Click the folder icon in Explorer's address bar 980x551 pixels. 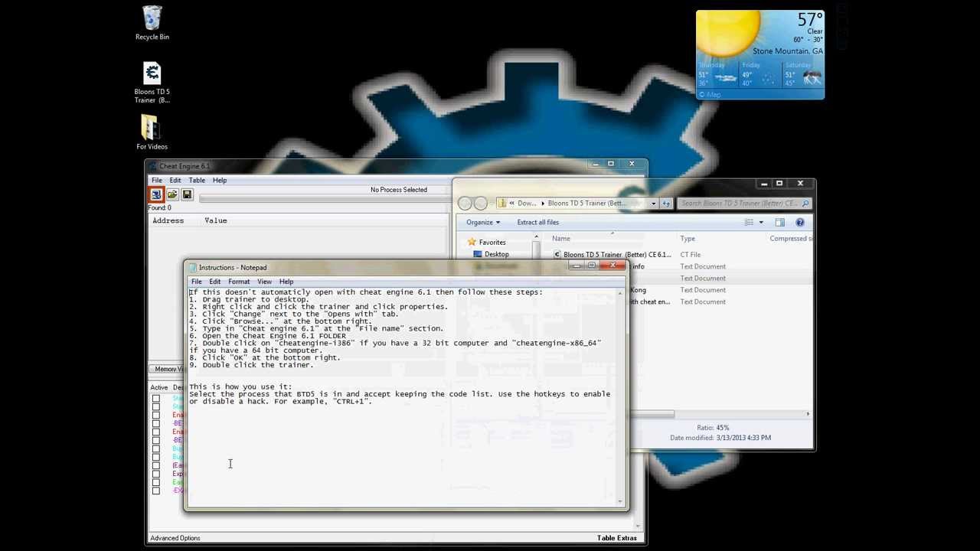(502, 204)
